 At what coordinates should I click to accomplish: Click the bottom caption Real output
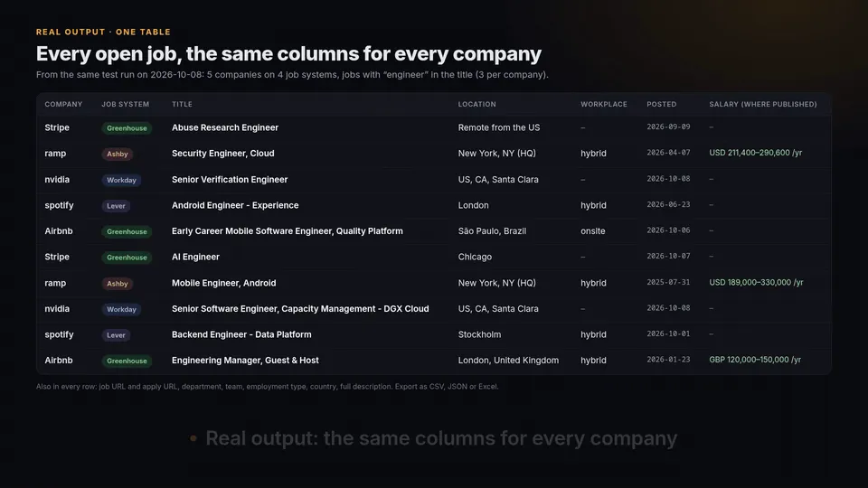coord(441,438)
